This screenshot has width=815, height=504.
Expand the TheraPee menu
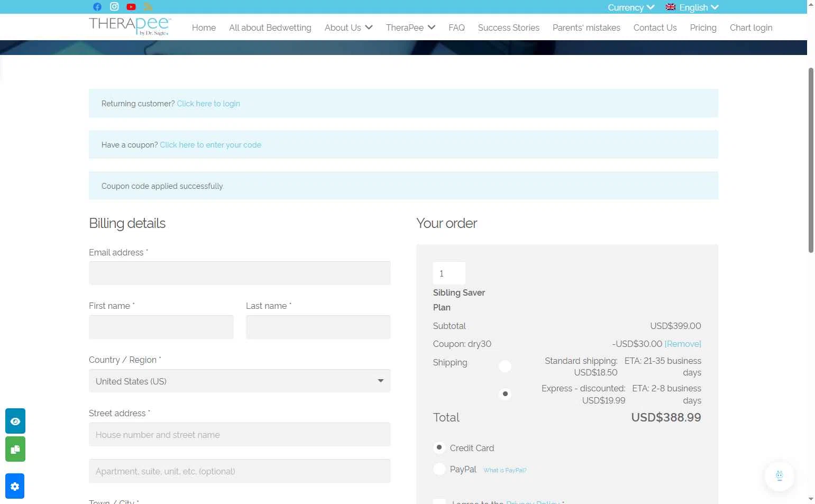410,28
